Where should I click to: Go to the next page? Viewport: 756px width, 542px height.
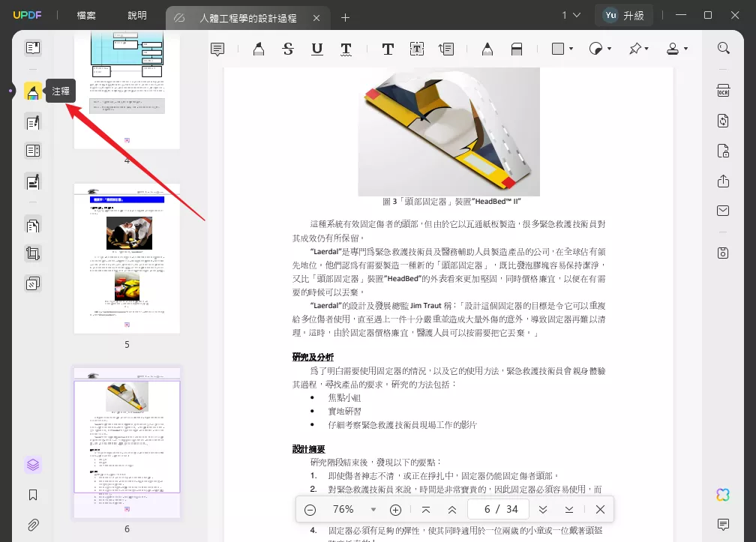click(543, 510)
